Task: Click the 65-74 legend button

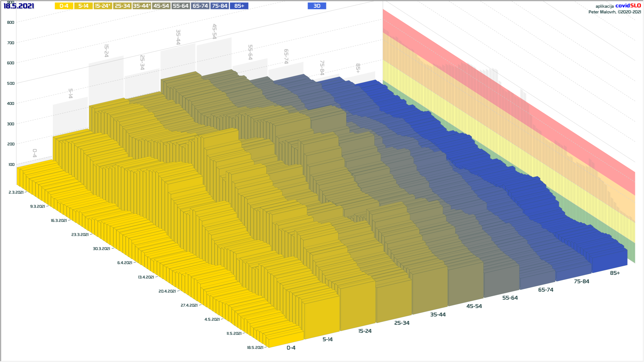Action: (200, 6)
